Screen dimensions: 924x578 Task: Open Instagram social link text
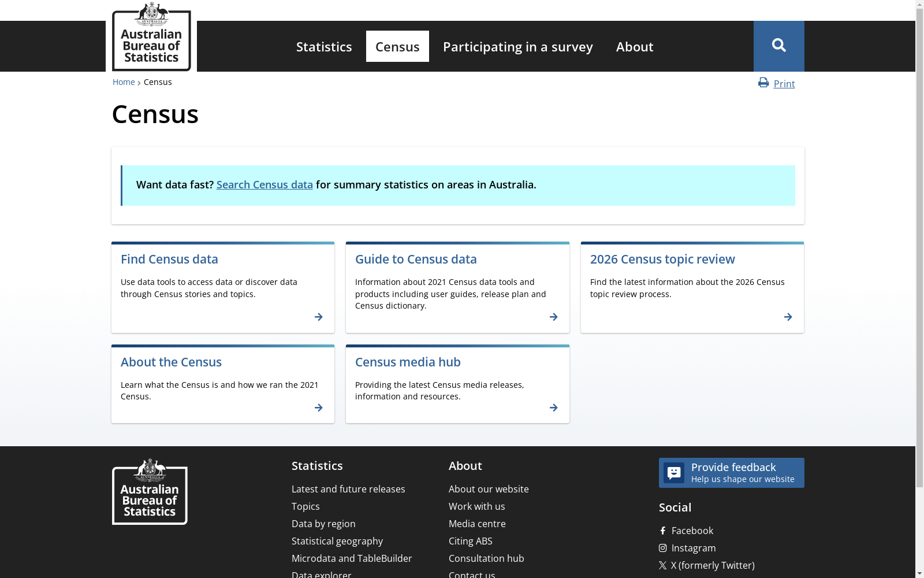click(694, 548)
